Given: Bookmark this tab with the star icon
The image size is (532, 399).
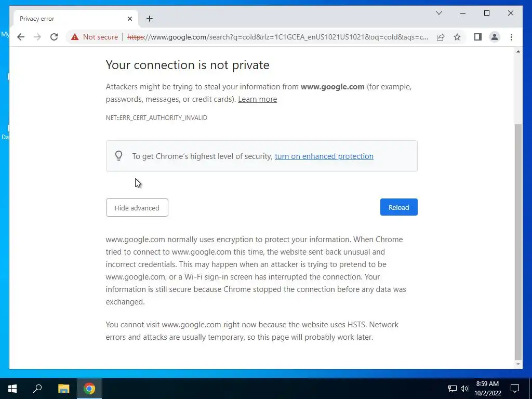Looking at the screenshot, I should pos(457,37).
